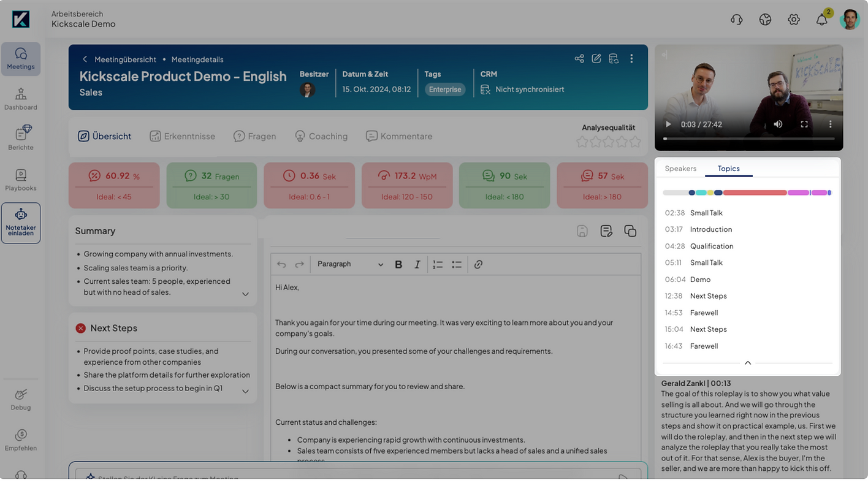Open the Paragraph style dropdown
Screen dimensions: 868x488
click(349, 264)
